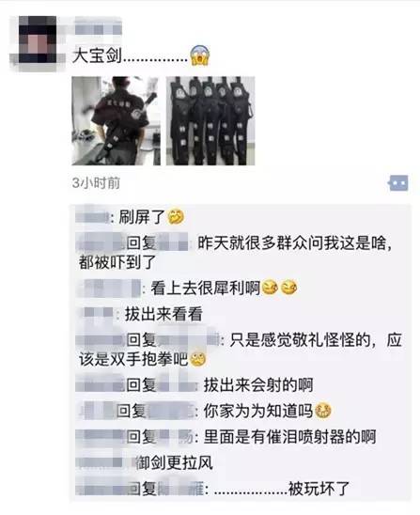Open the comment and like options button
This screenshot has width=420, height=515.
(x=398, y=182)
